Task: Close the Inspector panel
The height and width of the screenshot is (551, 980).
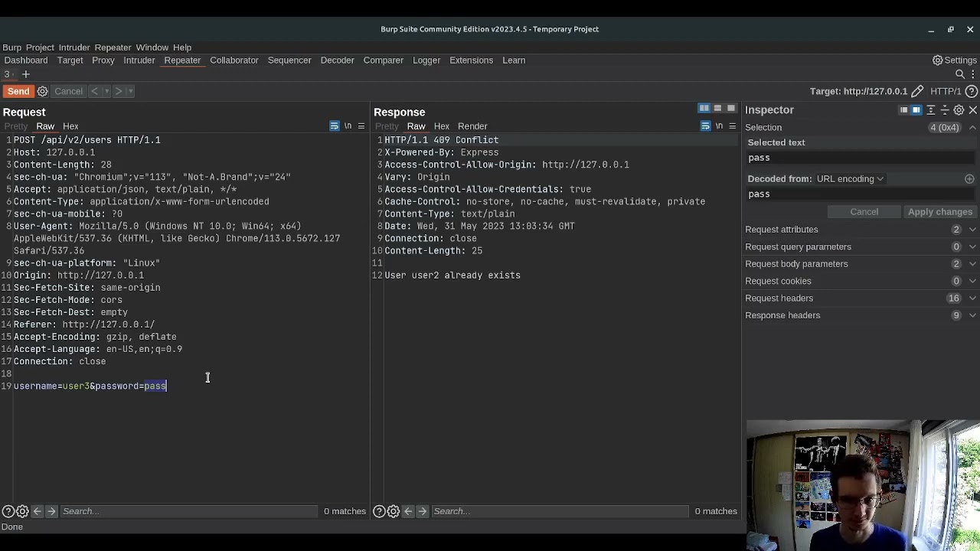Action: point(973,110)
